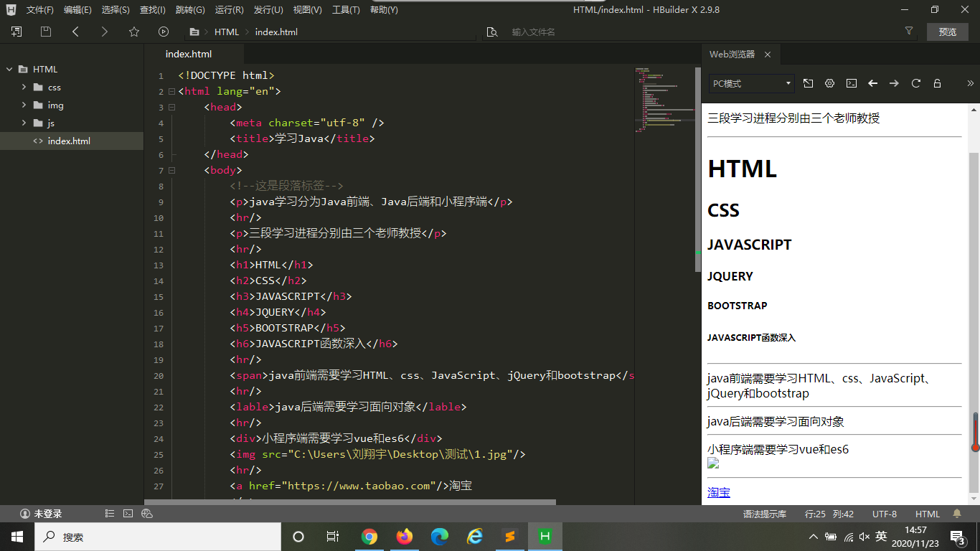Screen dimensions: 980x551
Task: Click the 淘宝 link in the preview
Action: click(x=719, y=492)
